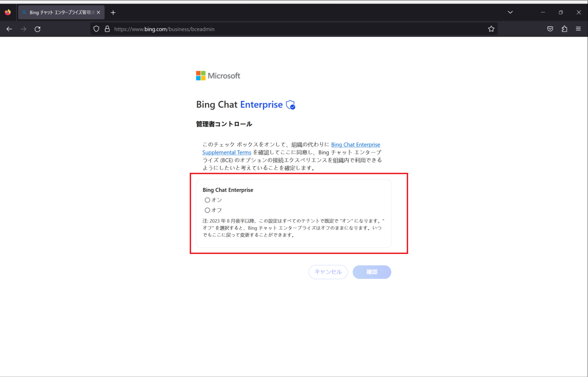This screenshot has height=377, width=588.
Task: Open Firefox application hamburger menu
Action: pos(578,29)
